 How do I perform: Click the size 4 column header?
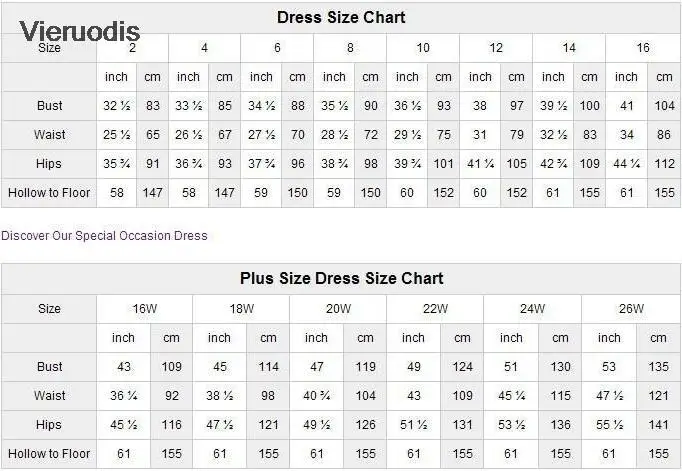(205, 48)
